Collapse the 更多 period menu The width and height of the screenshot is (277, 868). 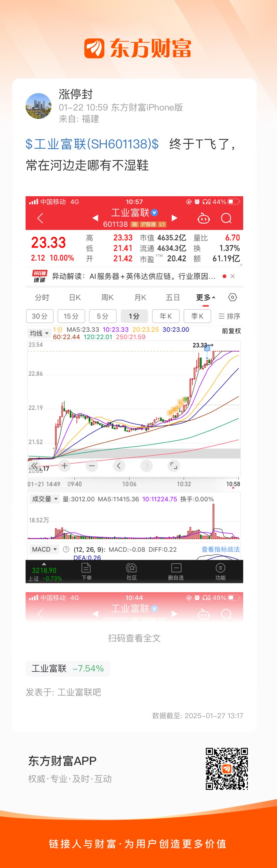tap(206, 298)
